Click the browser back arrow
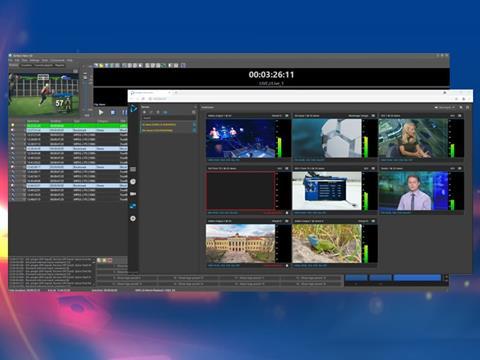Viewport: 480px width, 360px height. (132, 99)
